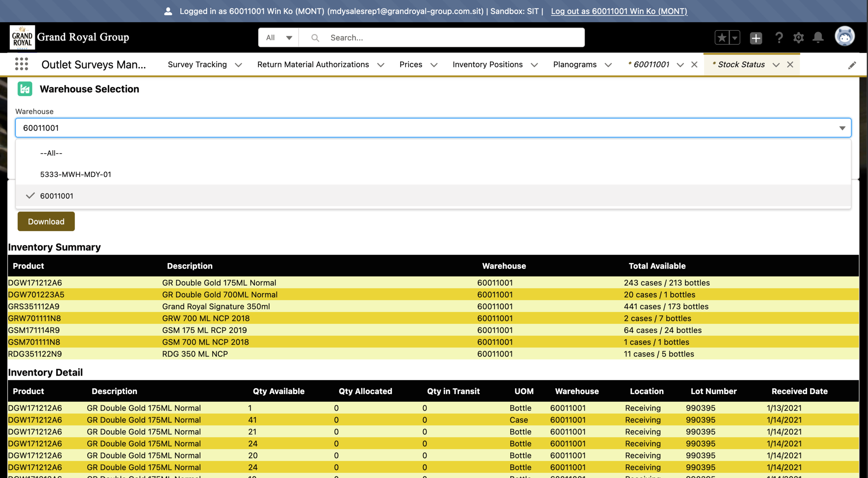Click the Download button
This screenshot has width=868, height=478.
46,221
